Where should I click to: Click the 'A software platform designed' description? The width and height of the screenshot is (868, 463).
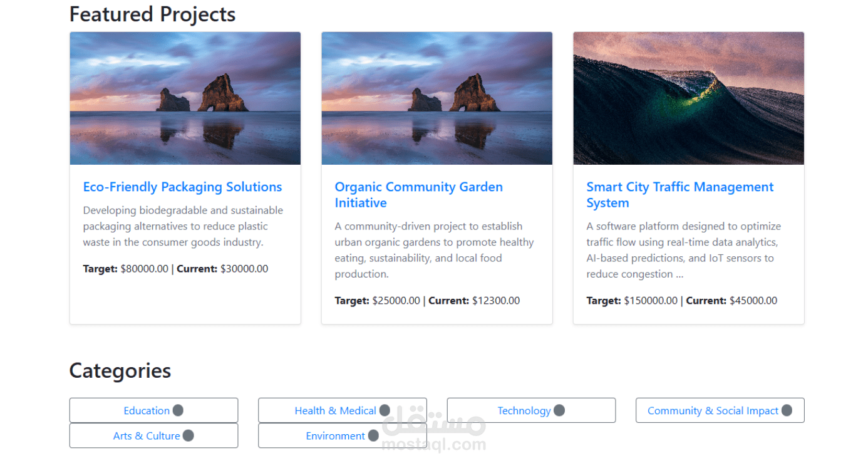[684, 250]
